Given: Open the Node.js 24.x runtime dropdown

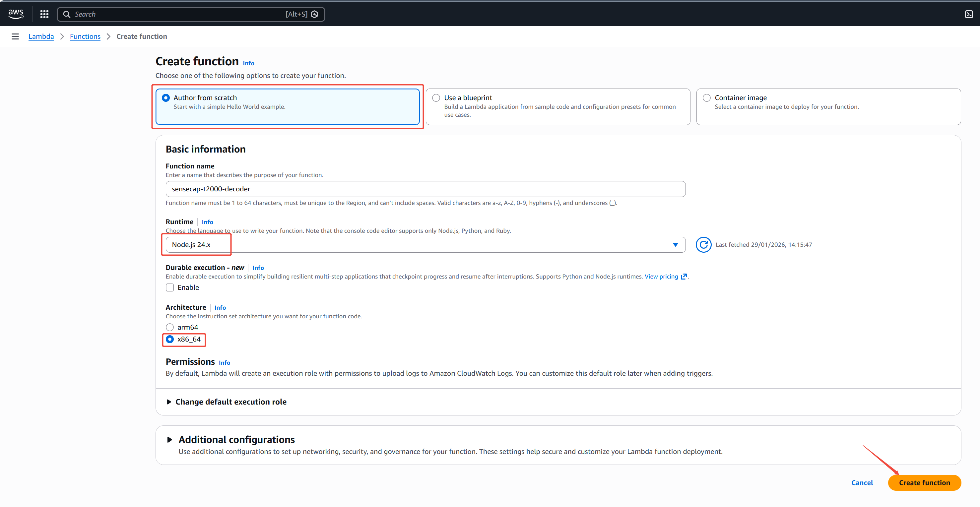Looking at the screenshot, I should pyautogui.click(x=425, y=245).
